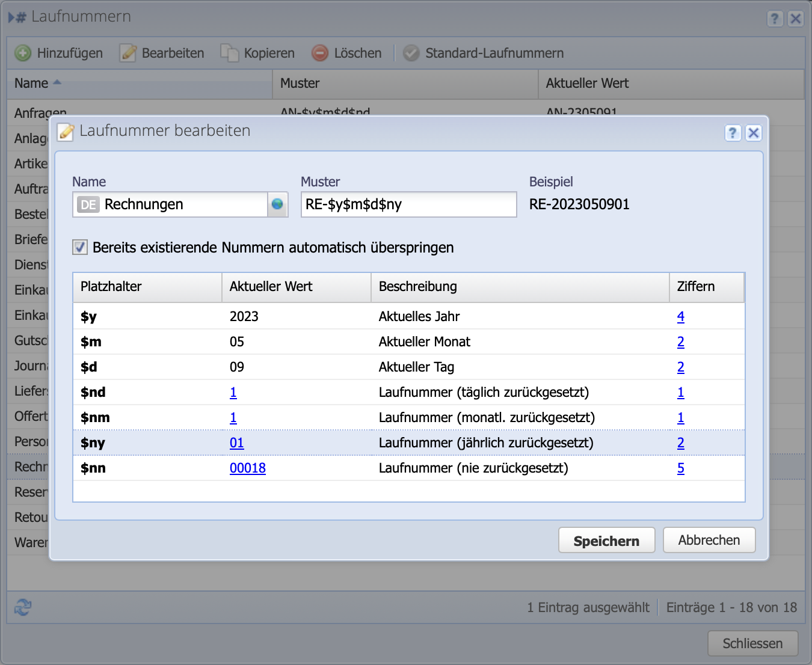Image resolution: width=812 pixels, height=665 pixels.
Task: Refresh the list with the reload icon
Action: [x=22, y=608]
